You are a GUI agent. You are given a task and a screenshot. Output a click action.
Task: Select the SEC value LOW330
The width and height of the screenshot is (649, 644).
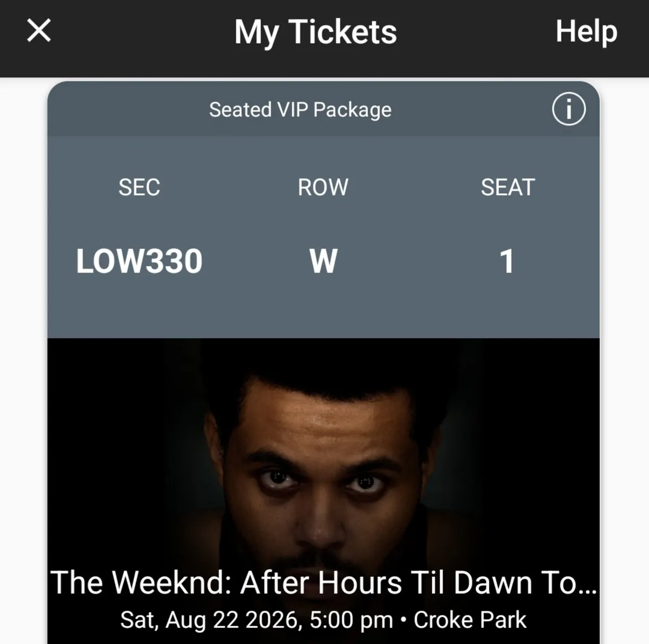pyautogui.click(x=139, y=261)
